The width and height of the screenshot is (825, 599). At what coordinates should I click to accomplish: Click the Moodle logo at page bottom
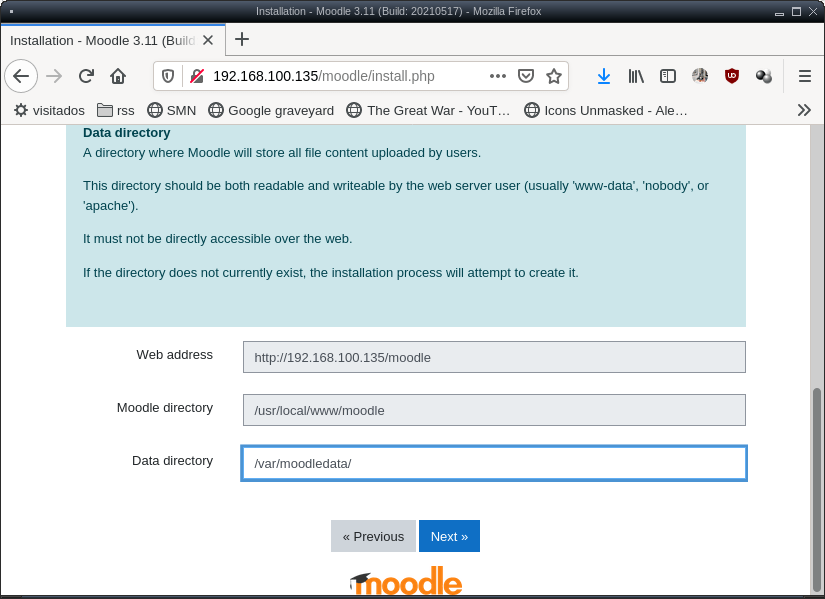click(x=406, y=582)
